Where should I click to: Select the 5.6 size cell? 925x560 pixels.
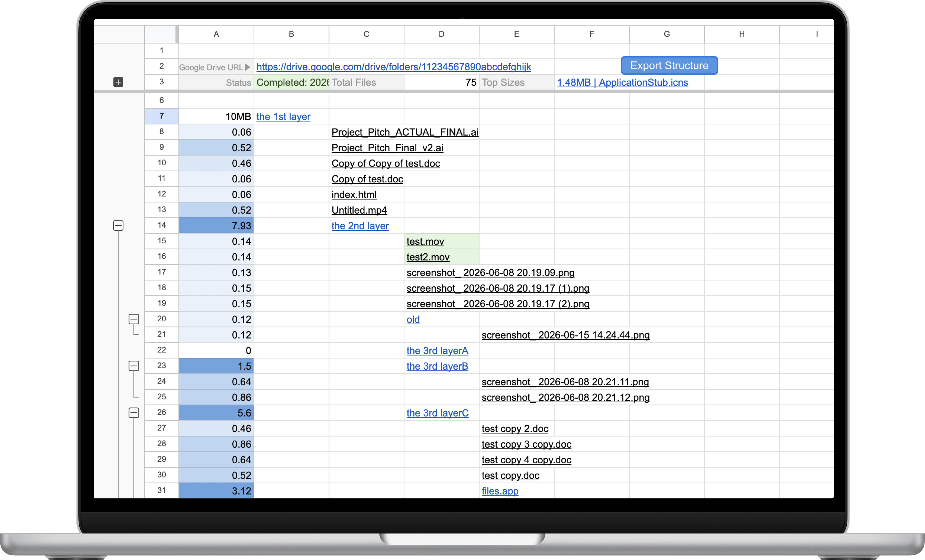(x=216, y=413)
